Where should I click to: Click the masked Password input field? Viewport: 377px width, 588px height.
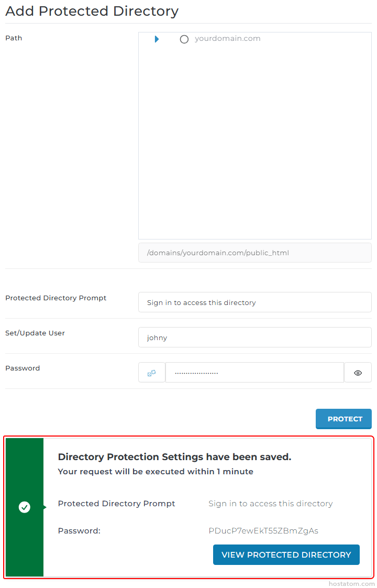tap(254, 373)
